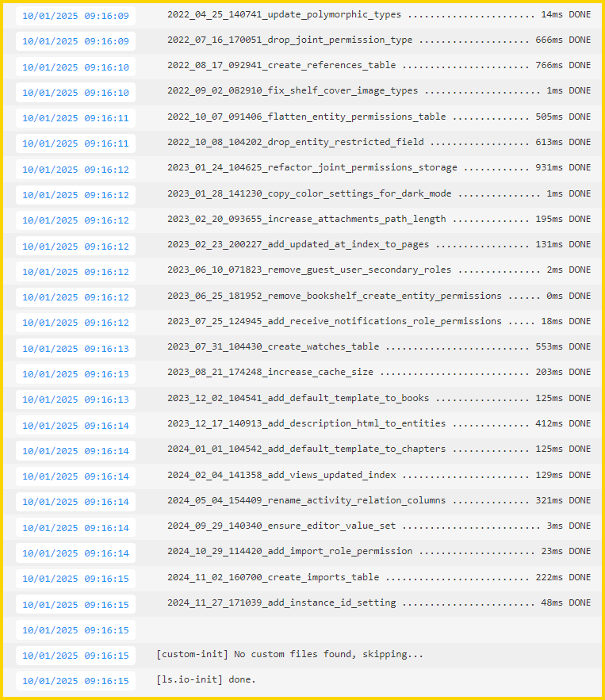This screenshot has height=700, width=605.
Task: Select the drop_entity_restricted_field log text
Action: 378,143
